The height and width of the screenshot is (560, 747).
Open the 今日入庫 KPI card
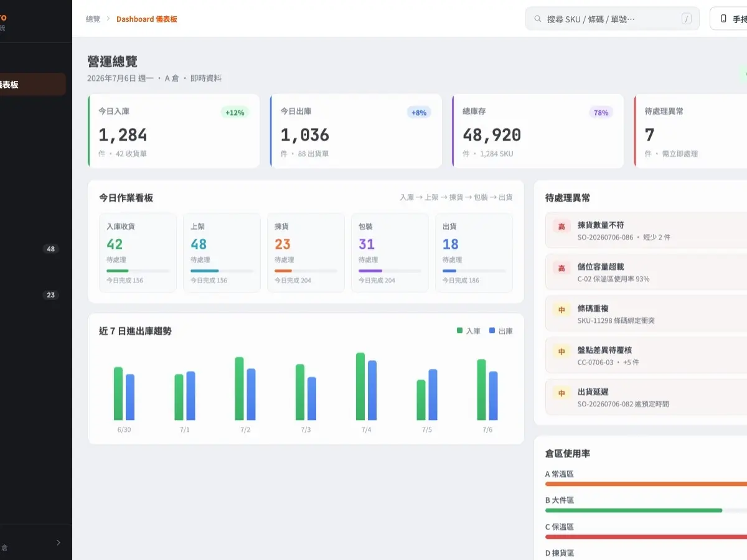174,131
